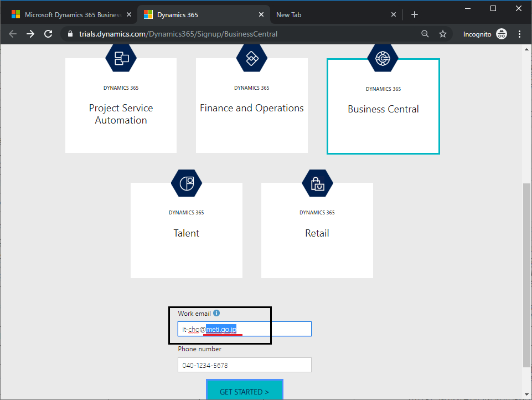Screen dimensions: 532x400
Task: Choose the Retail card
Action: pyautogui.click(x=317, y=230)
